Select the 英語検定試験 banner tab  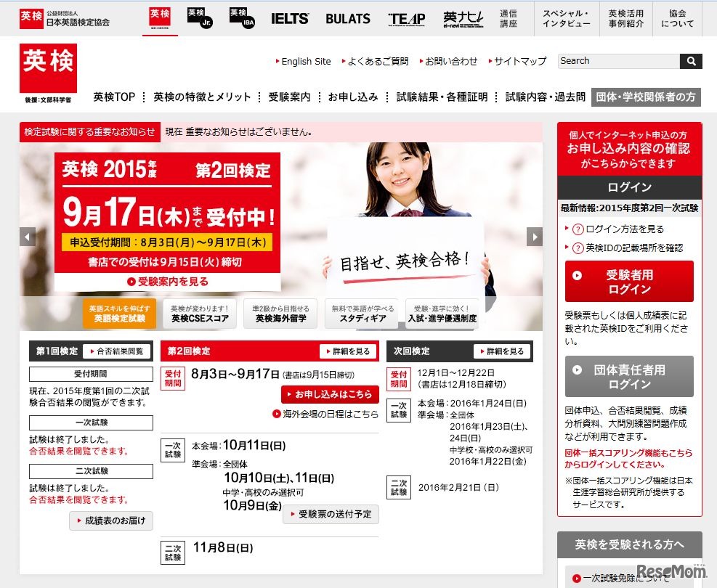tap(119, 314)
